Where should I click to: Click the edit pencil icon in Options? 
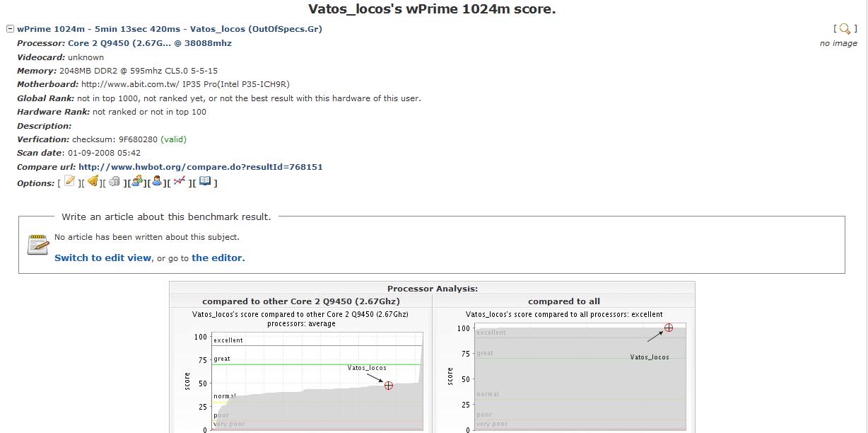tap(69, 182)
